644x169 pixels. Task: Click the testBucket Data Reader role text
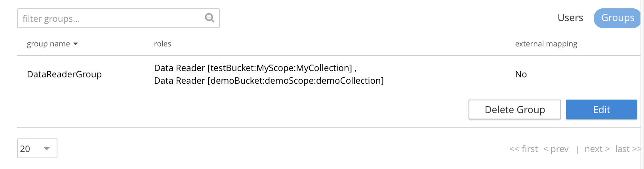(253, 68)
